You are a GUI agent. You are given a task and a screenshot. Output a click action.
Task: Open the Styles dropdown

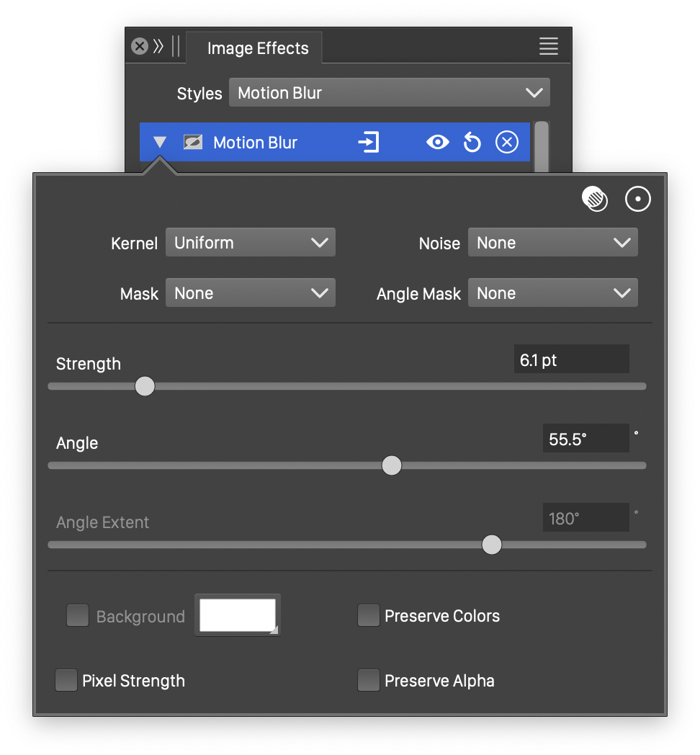point(389,93)
